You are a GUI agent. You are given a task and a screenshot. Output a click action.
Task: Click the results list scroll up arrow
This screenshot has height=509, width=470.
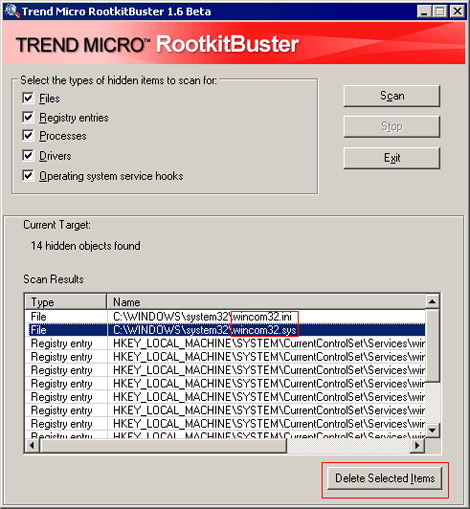tap(432, 302)
